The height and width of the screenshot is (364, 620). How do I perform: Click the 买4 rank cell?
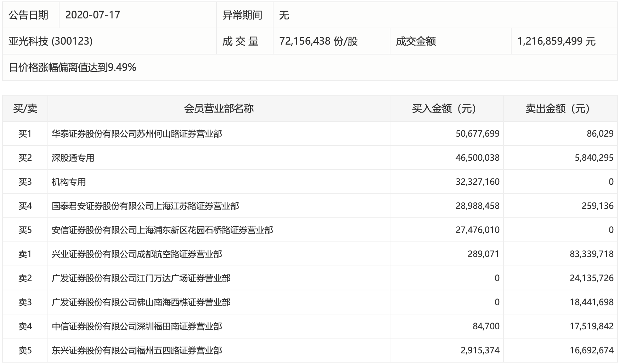coord(25,206)
